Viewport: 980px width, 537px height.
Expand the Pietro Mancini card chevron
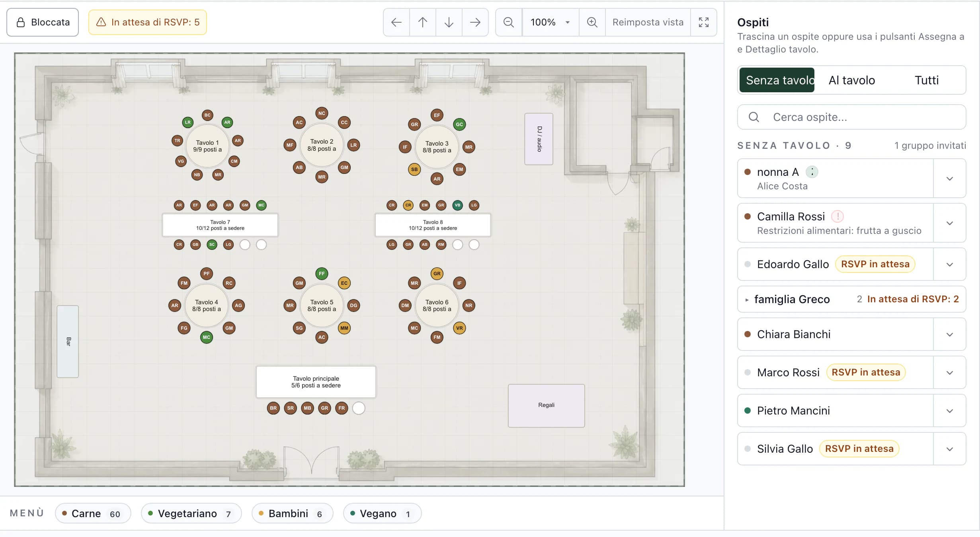click(x=950, y=411)
